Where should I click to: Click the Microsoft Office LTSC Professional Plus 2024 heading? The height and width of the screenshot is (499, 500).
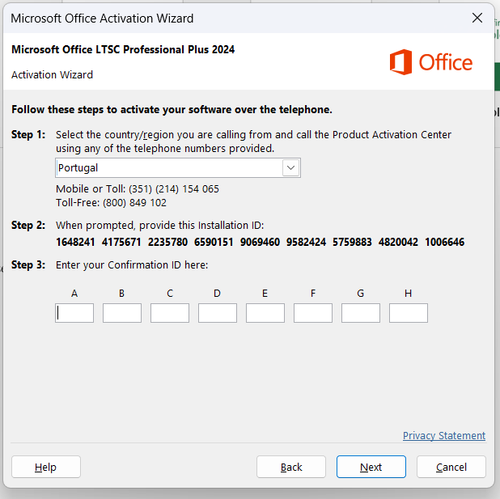pos(123,50)
